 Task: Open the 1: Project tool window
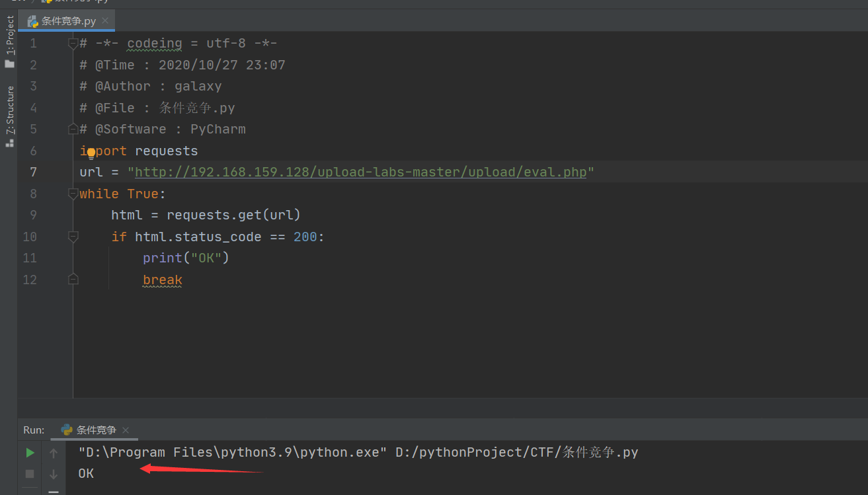coord(9,41)
